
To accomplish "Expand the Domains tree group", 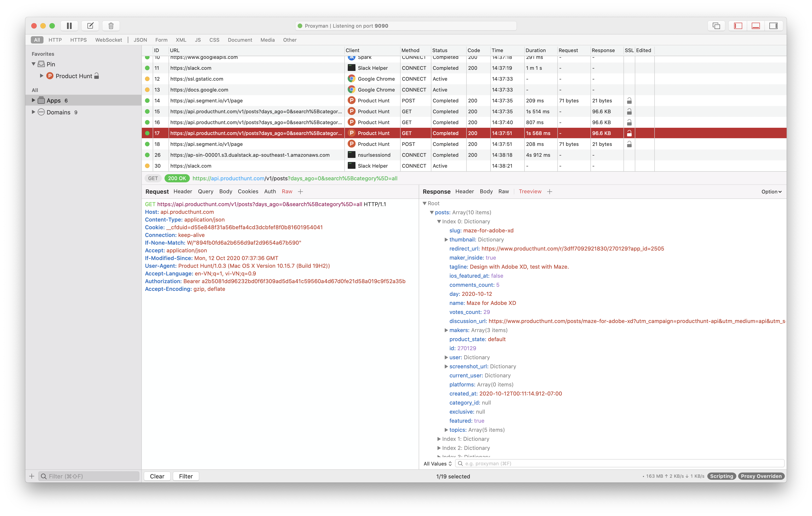I will (x=33, y=112).
